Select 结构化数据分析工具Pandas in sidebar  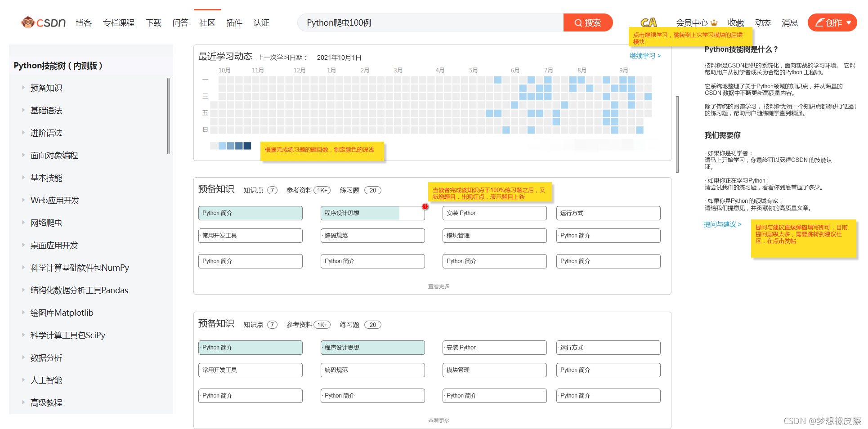click(x=79, y=290)
